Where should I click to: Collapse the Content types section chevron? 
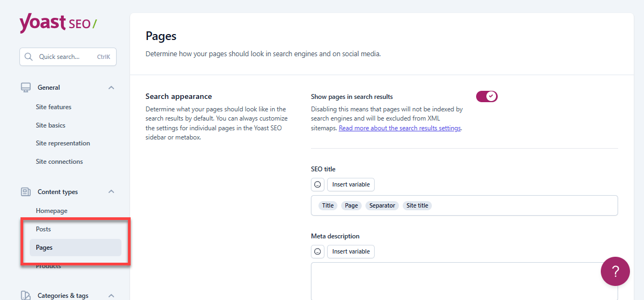(111, 192)
